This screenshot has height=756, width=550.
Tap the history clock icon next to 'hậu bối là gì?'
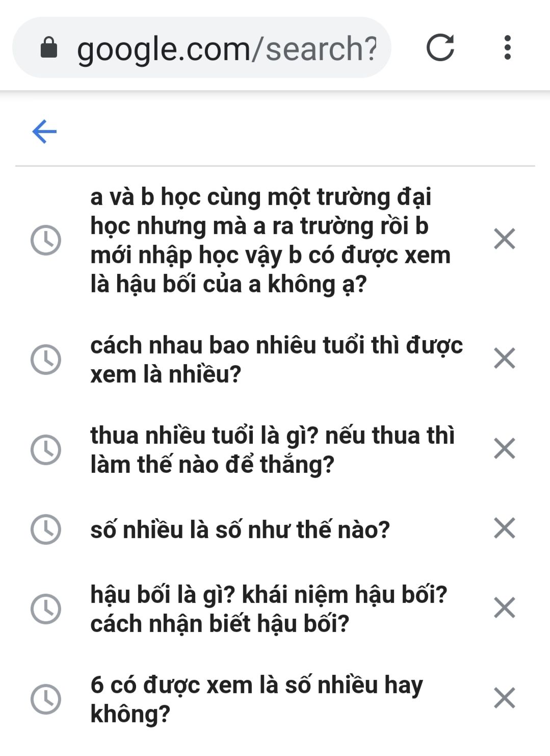pos(46,609)
